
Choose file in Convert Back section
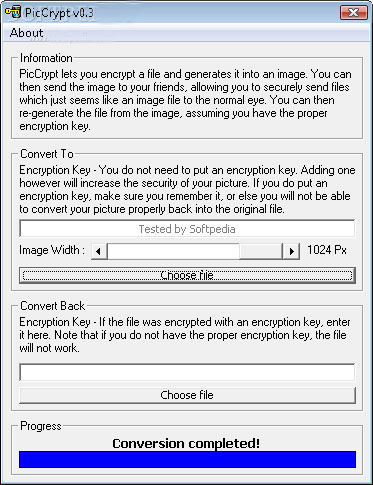[x=187, y=395]
